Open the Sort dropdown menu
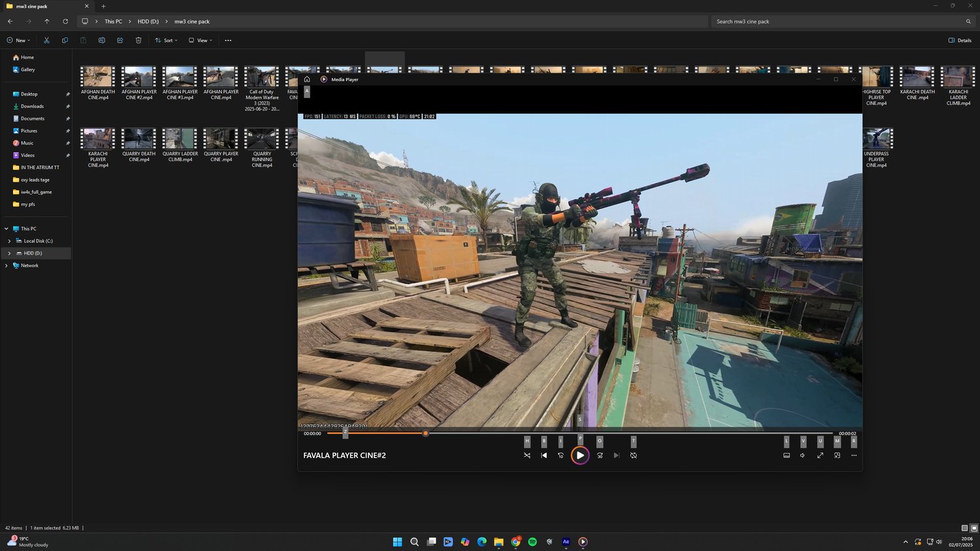This screenshot has width=980, height=551. (x=166, y=41)
